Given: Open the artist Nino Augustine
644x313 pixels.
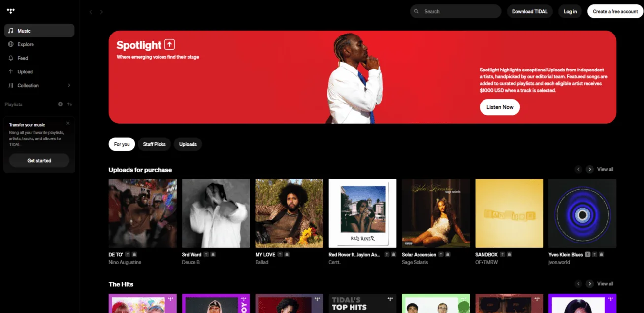Looking at the screenshot, I should (125, 262).
